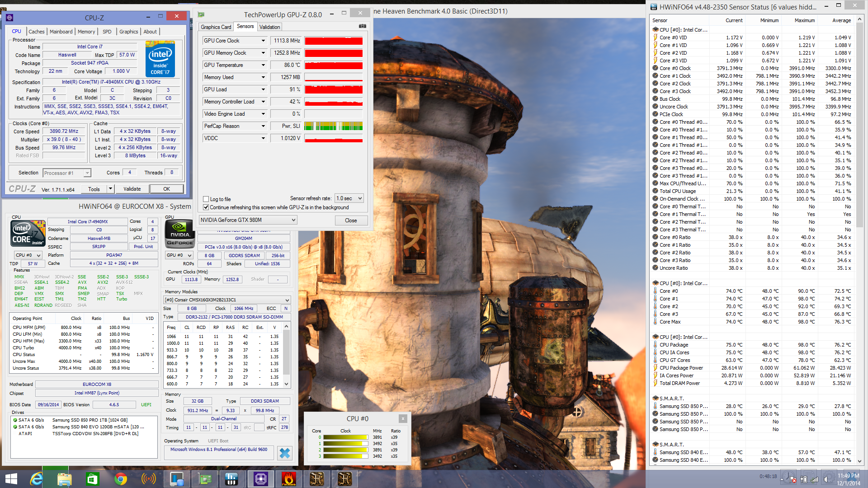Switch to the Caches tab in CPU-Z
The height and width of the screenshot is (488, 868).
(x=37, y=32)
